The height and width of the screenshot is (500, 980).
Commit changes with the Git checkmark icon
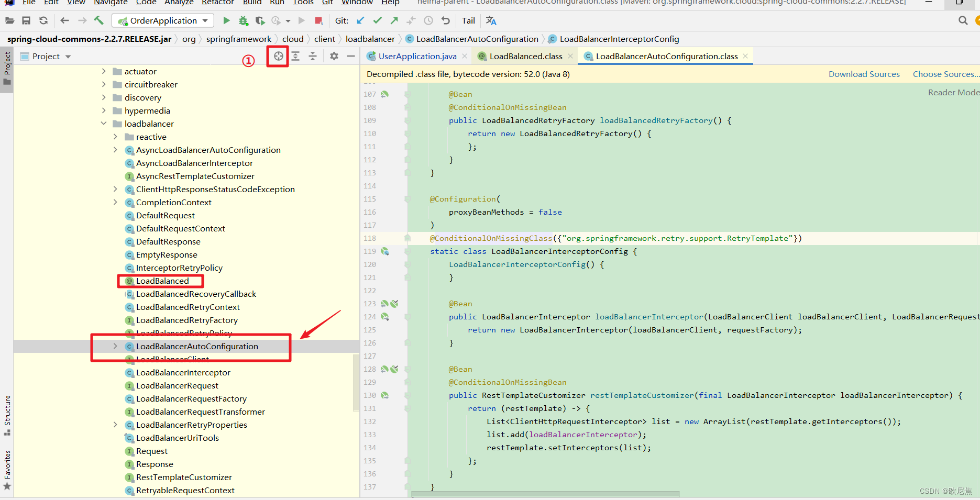pos(377,20)
